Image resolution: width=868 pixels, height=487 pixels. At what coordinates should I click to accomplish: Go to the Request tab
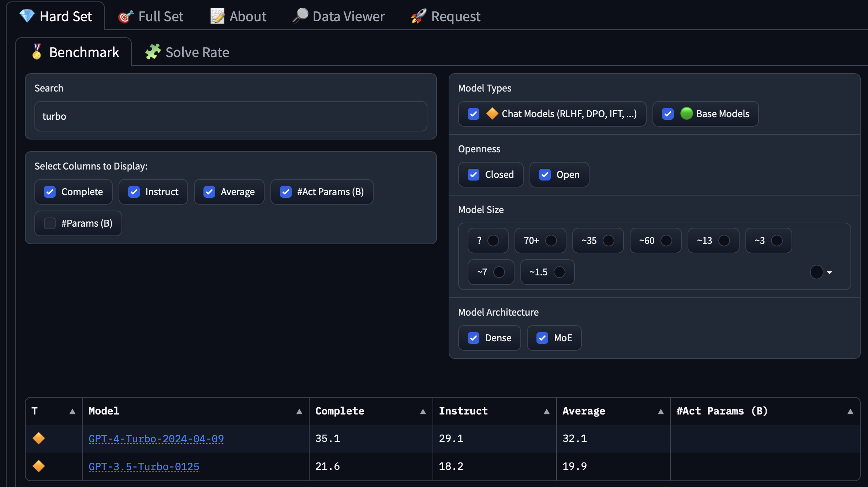445,16
